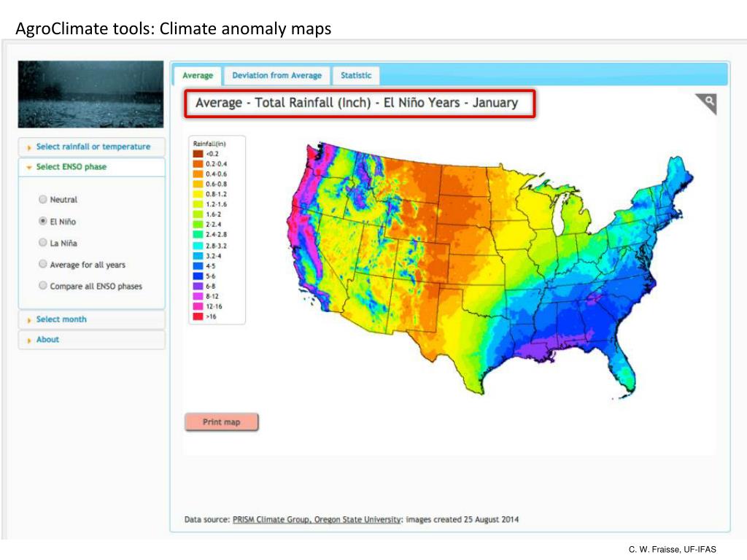Click the US rainfall map
Image resolution: width=747 pixels, height=560 pixels.
489,270
